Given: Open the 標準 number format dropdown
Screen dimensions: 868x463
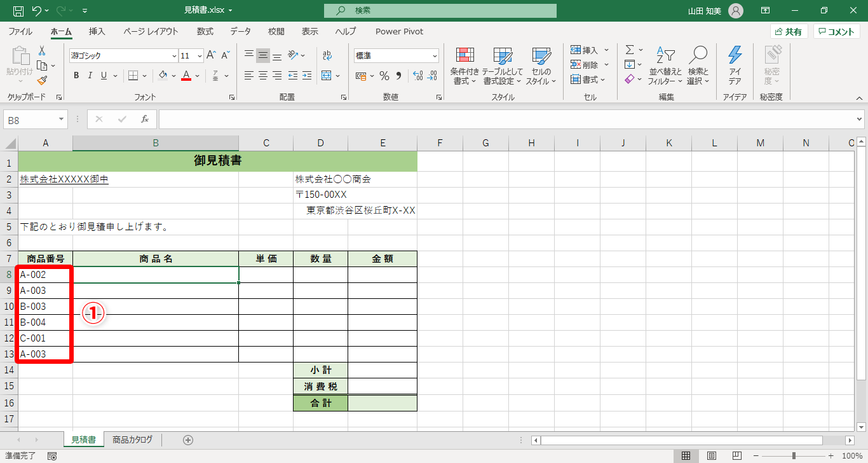Looking at the screenshot, I should pyautogui.click(x=435, y=55).
